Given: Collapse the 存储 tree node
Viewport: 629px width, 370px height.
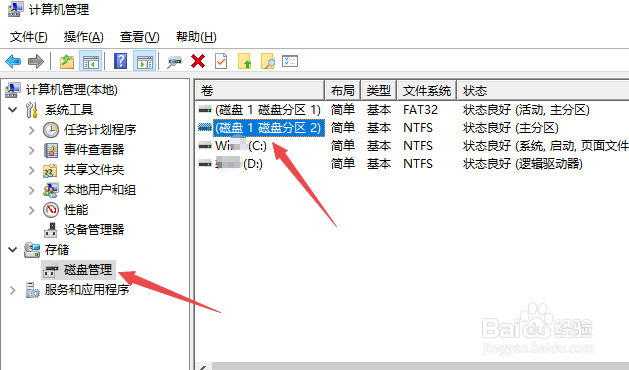Looking at the screenshot, I should 13,250.
